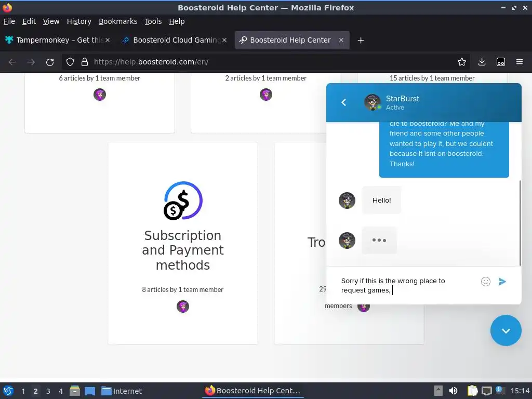Focus the Boosteroid Help Center taskbar entry
The width and height of the screenshot is (532, 399).
tap(253, 391)
